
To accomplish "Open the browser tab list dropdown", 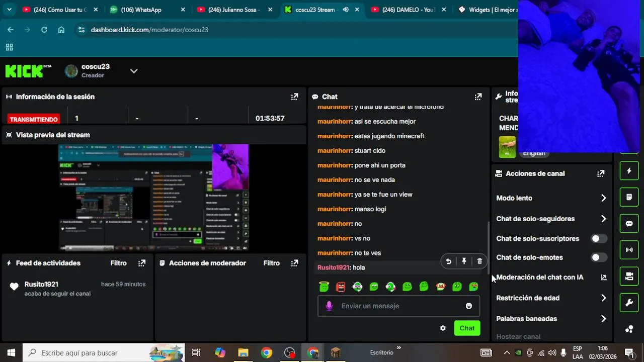I will pyautogui.click(x=9, y=10).
